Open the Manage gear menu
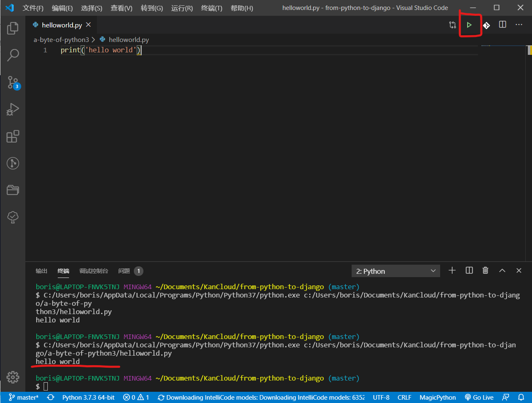 point(13,377)
